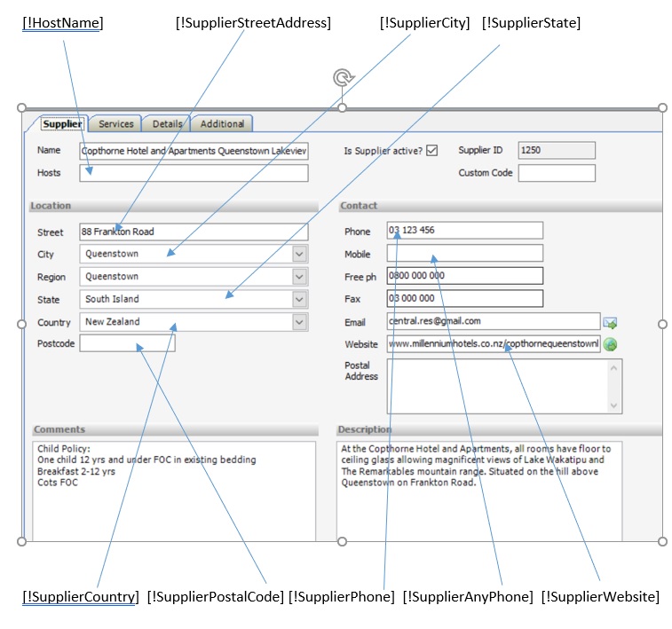
Task: Open the Country dropdown list
Action: pos(299,322)
